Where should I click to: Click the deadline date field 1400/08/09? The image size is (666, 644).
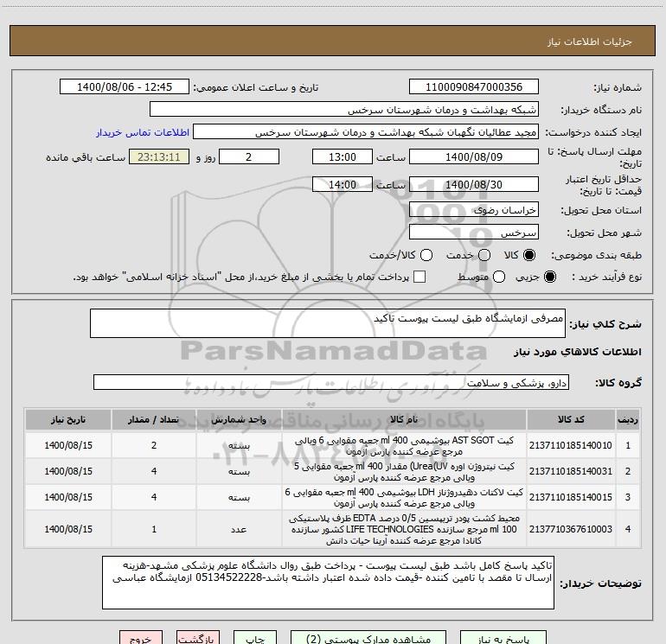tap(474, 156)
